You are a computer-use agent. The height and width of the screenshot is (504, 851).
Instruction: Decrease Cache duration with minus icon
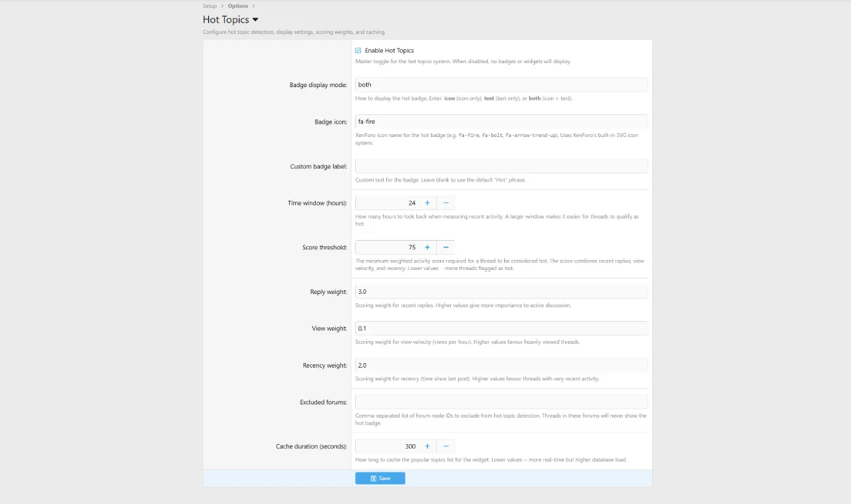click(445, 446)
